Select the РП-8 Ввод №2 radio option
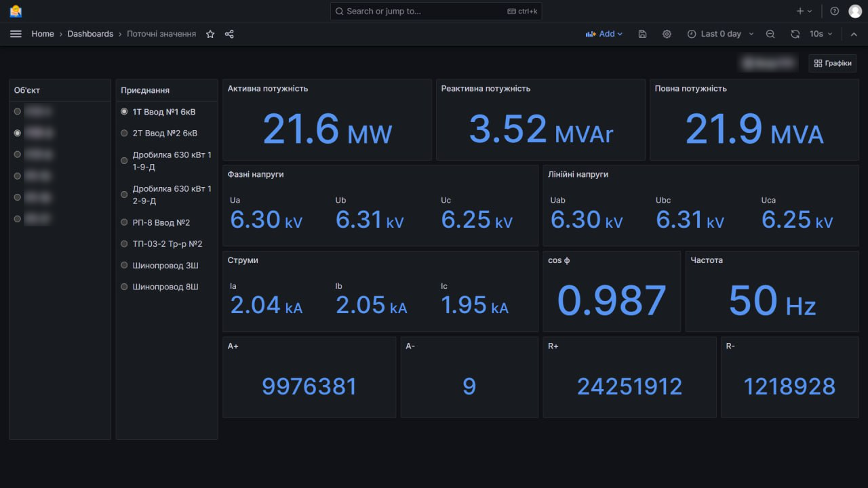 [124, 222]
